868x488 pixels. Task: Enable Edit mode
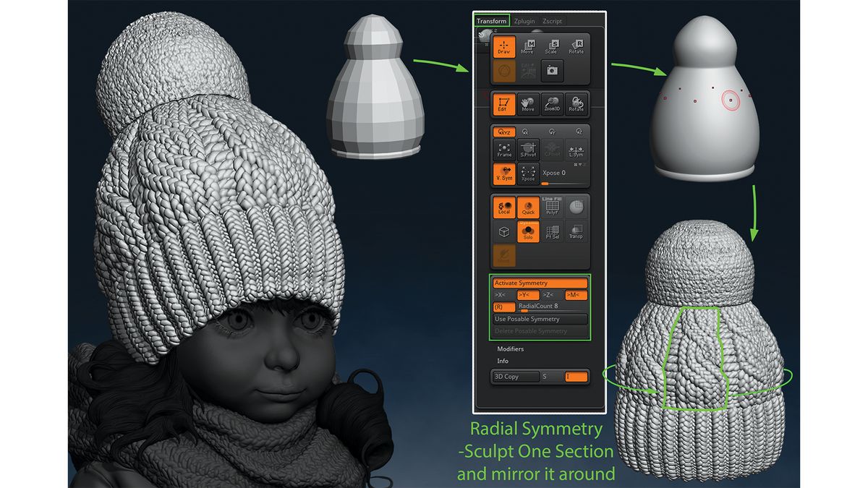pyautogui.click(x=504, y=104)
